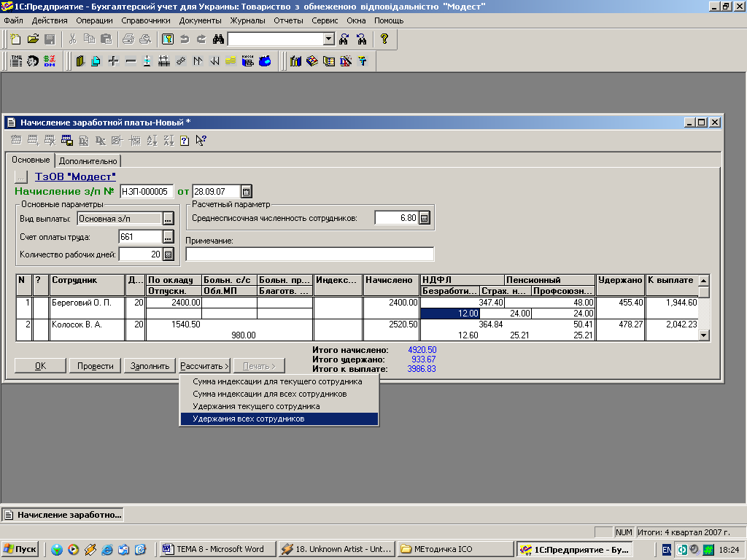This screenshot has width=747, height=560.
Task: Open МЕтодичка ICO folder in taskbar
Action: click(x=456, y=549)
